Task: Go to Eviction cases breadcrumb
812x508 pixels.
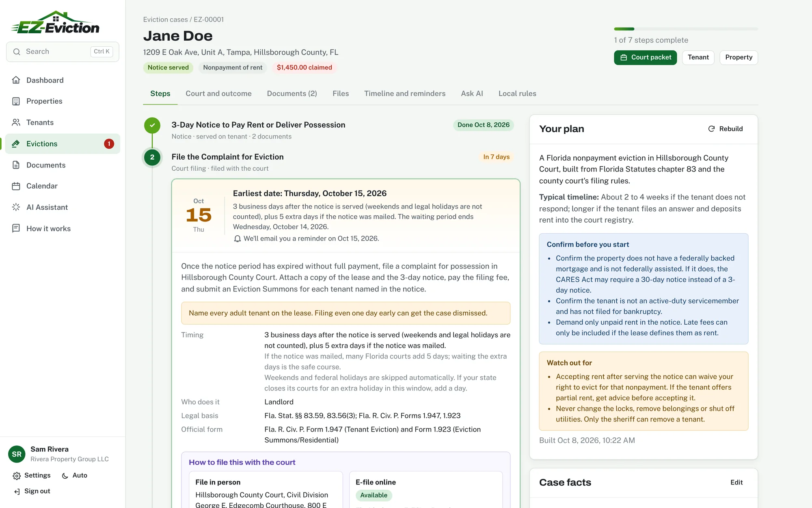Action: 165,20
